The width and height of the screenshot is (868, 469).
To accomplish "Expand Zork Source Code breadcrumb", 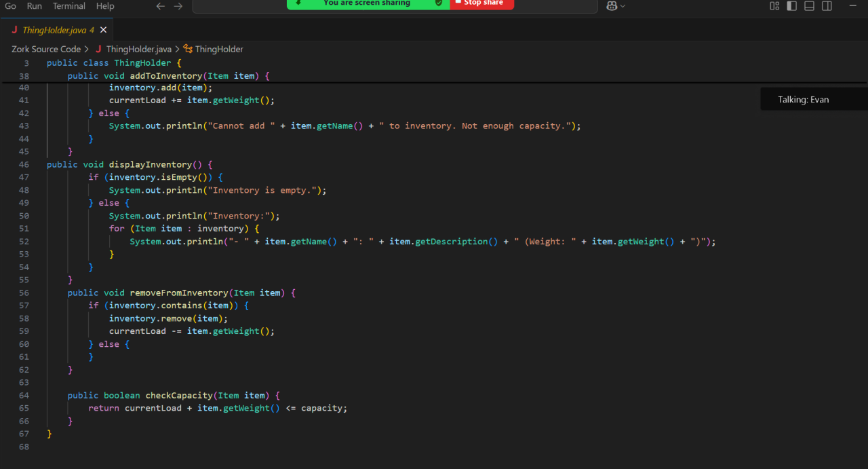I will click(45, 49).
